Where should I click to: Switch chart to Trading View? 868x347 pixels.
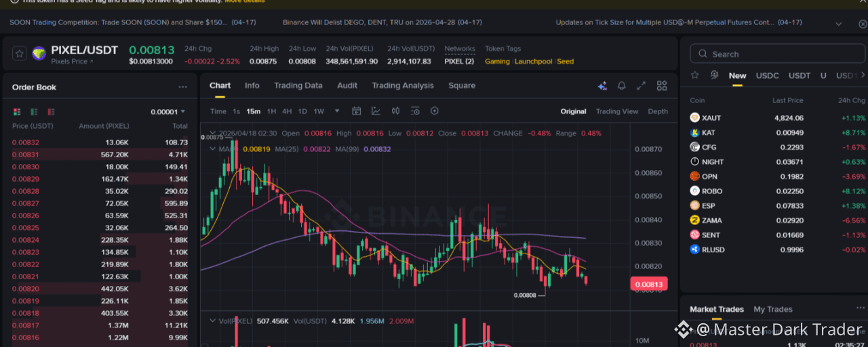(617, 111)
